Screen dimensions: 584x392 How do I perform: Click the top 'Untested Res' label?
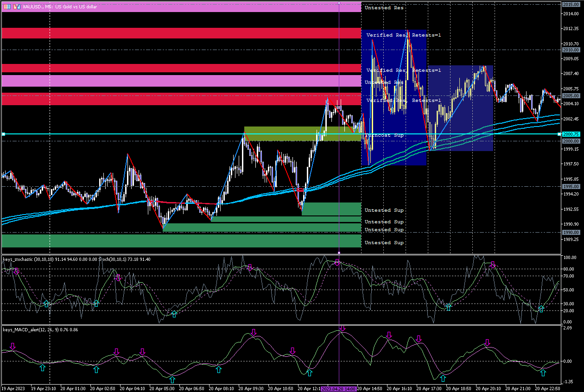384,8
